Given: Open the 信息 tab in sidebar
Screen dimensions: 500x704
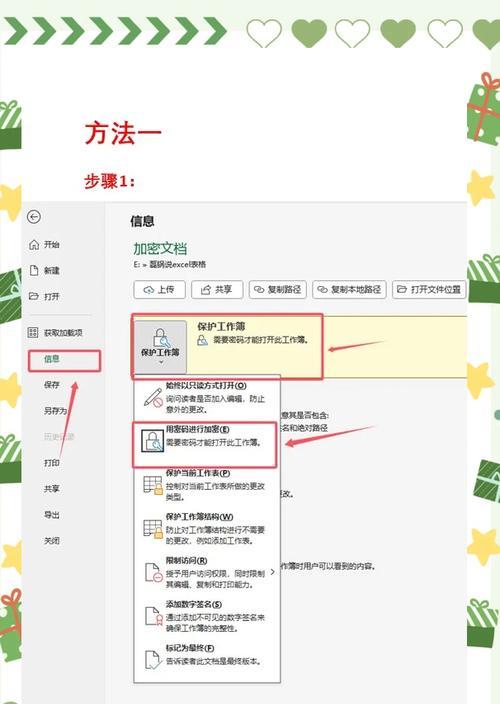Looking at the screenshot, I should point(64,361).
